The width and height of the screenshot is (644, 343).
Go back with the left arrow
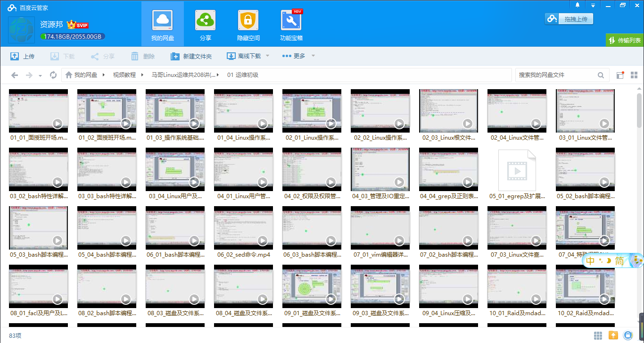(15, 75)
